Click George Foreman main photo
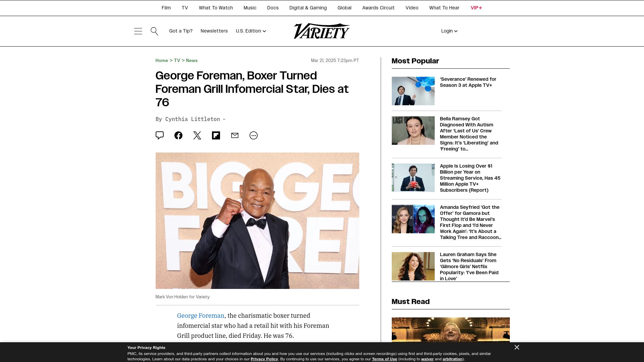644x362 pixels. click(x=257, y=221)
